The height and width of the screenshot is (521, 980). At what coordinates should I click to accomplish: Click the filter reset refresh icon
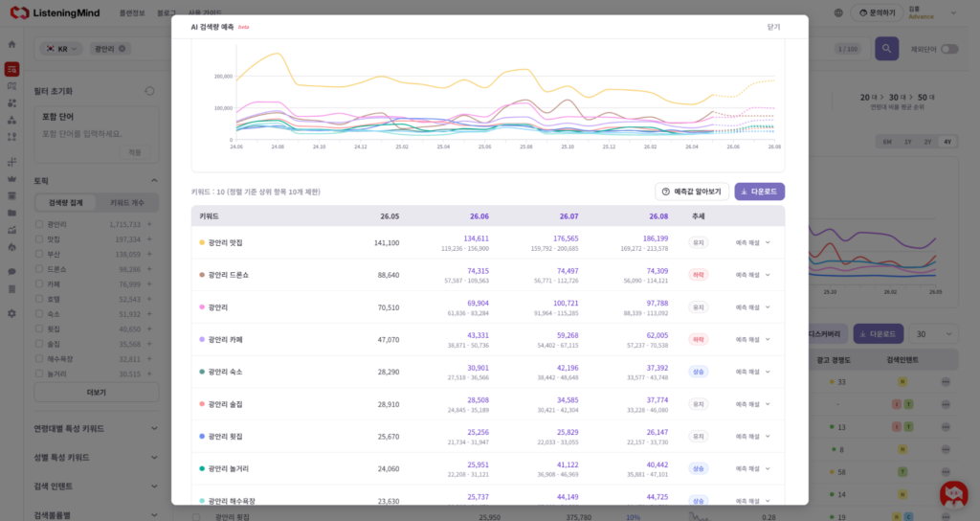click(x=149, y=91)
